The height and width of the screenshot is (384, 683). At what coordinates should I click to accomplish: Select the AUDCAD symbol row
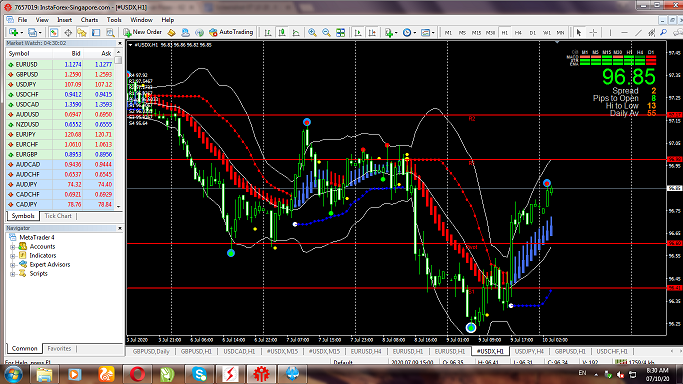(x=60, y=165)
